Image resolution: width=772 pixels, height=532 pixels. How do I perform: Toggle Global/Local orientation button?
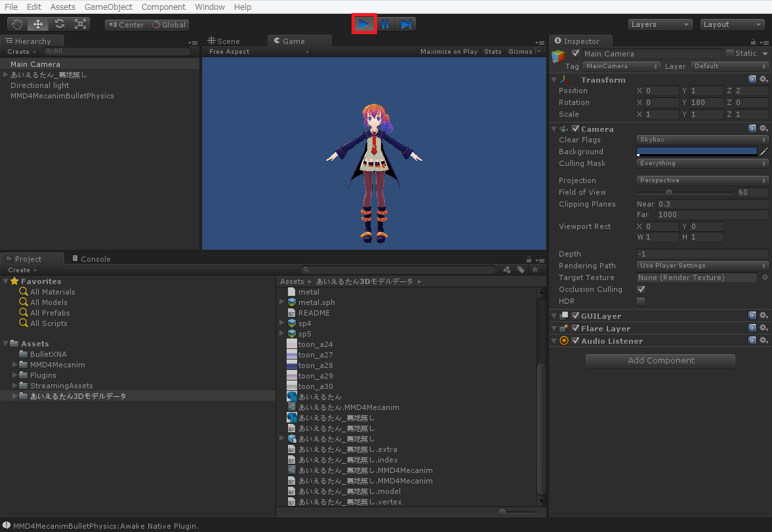coord(169,25)
